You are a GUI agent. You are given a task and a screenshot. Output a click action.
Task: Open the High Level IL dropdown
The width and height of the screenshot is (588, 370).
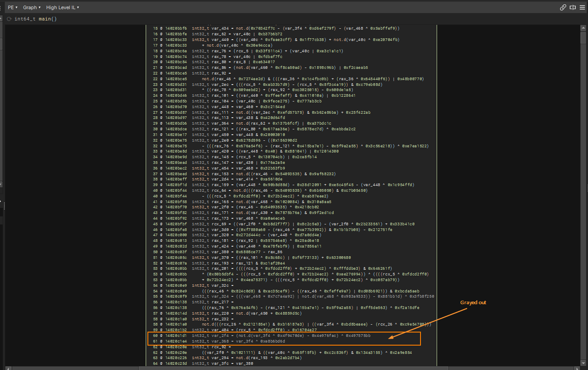click(62, 7)
